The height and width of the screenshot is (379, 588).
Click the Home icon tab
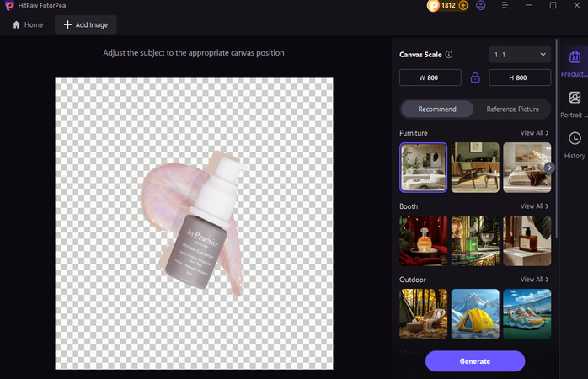(28, 24)
